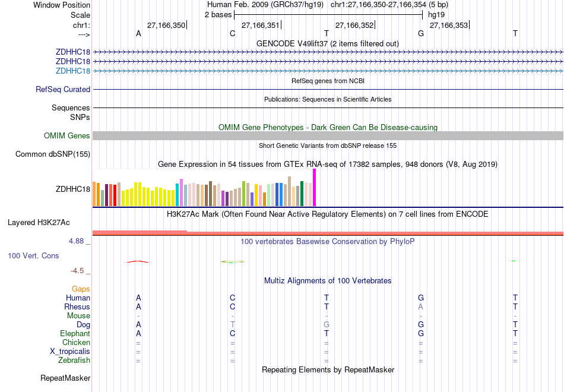Click the dark brown GTEx expression bar
This screenshot has height=392, width=564.
point(210,194)
